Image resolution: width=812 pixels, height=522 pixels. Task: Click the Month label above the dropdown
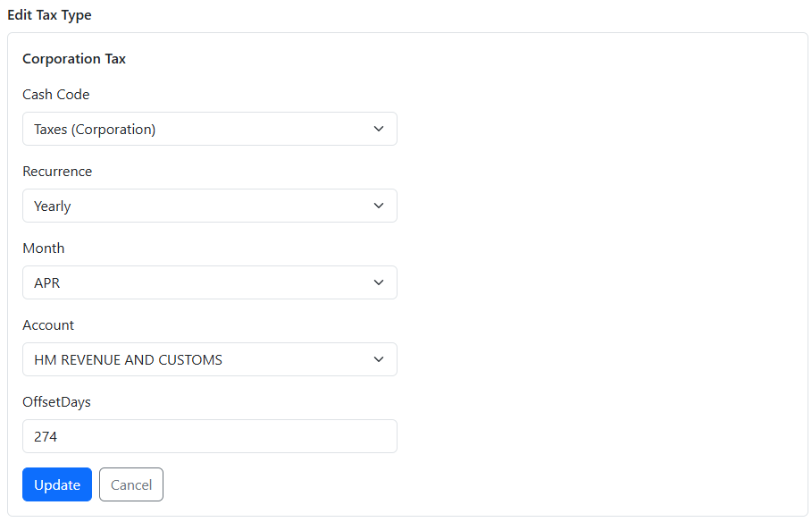click(x=43, y=248)
